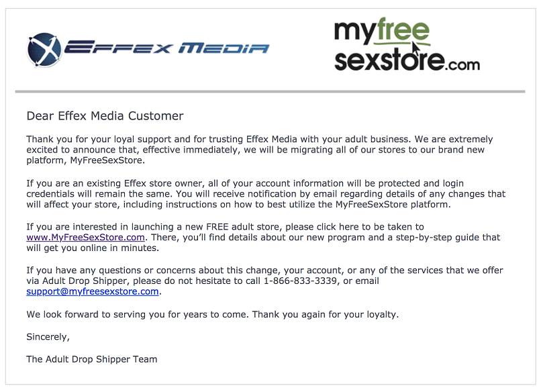Click the green "free" word in logo

403,30
